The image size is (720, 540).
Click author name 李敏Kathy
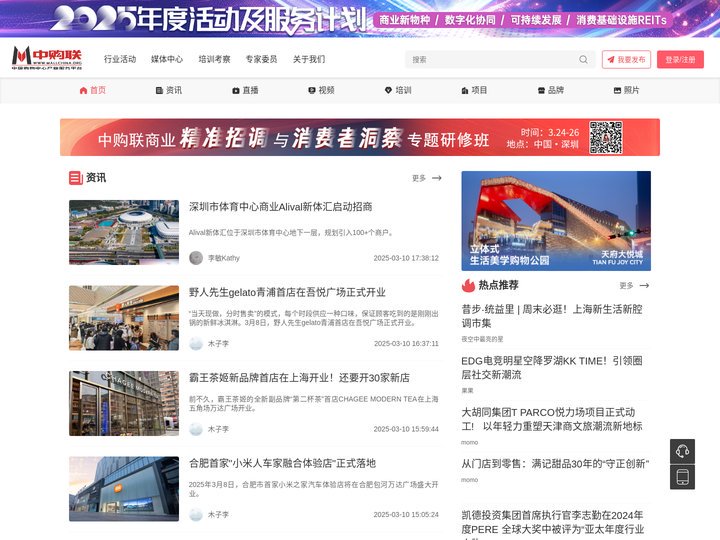224,258
